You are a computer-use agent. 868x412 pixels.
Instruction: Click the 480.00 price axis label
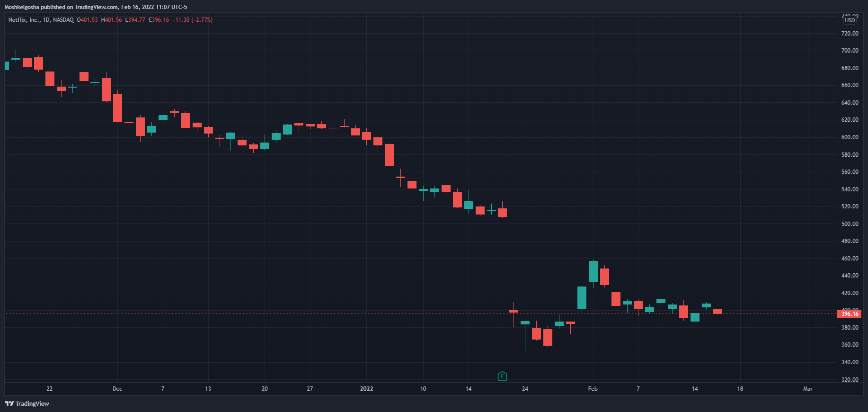(850, 241)
